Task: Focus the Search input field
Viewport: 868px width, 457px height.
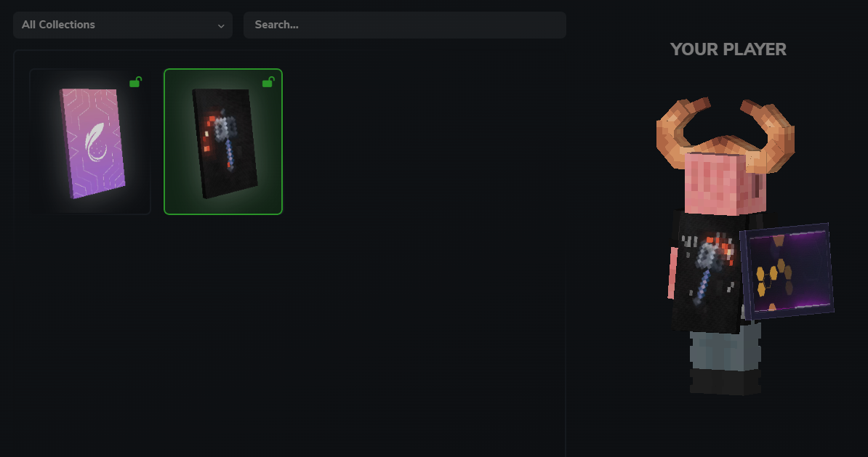Action: [405, 25]
